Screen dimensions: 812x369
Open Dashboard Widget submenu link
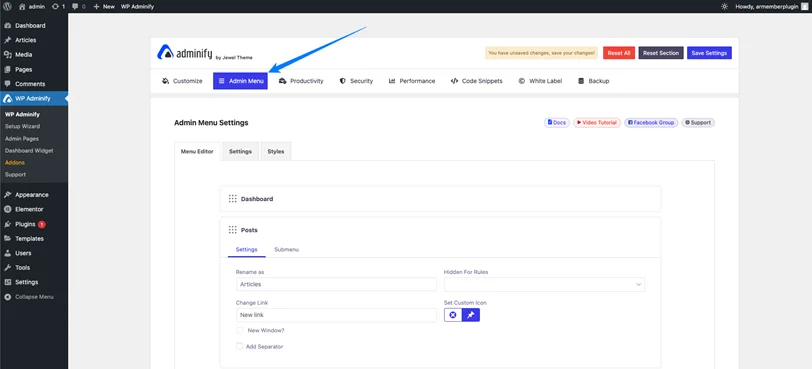click(x=29, y=151)
